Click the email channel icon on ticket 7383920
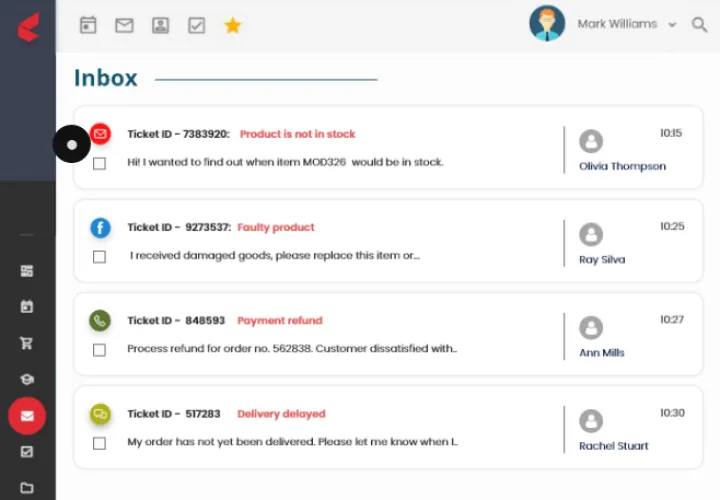The height and width of the screenshot is (500, 720). [x=100, y=134]
